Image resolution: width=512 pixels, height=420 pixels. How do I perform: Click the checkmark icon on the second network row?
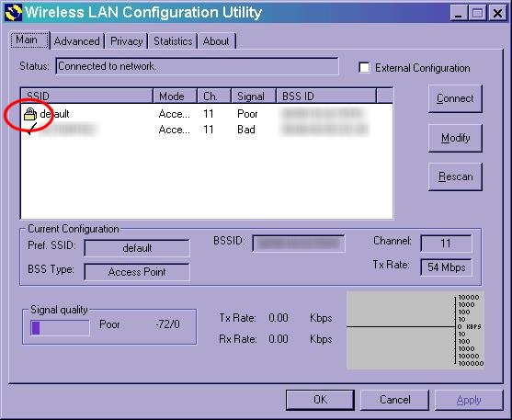[x=32, y=129]
